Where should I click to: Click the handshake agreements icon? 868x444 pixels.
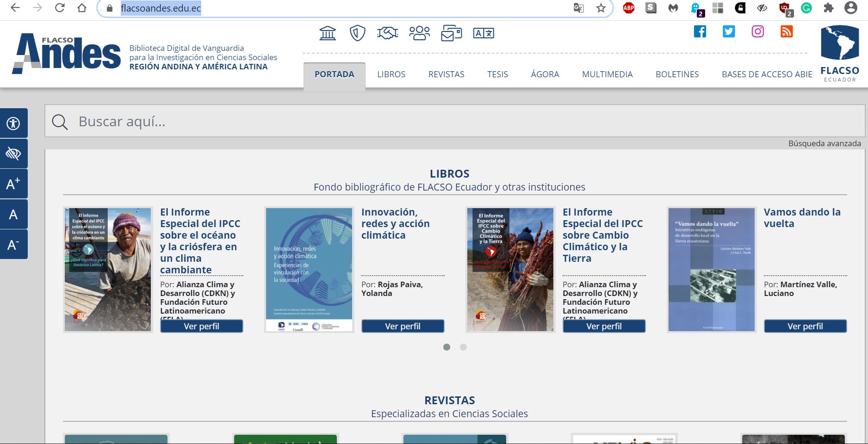point(387,33)
